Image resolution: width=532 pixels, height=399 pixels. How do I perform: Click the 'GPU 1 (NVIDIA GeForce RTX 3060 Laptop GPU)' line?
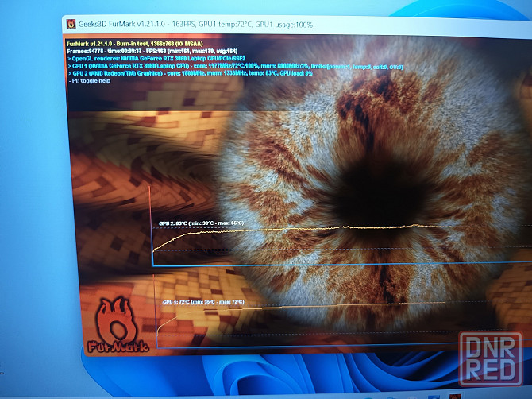click(x=236, y=66)
